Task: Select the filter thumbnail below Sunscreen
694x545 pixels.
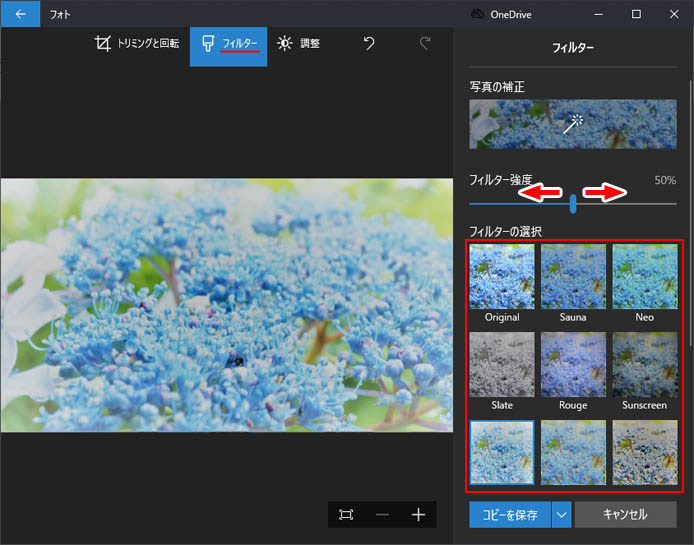Action: coord(645,452)
